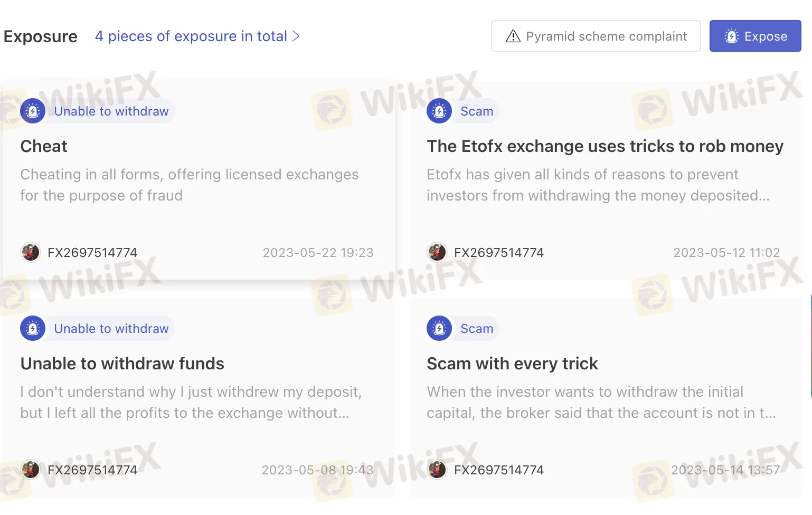Click the siren icon next to the Scam label
Image resolution: width=812 pixels, height=515 pixels.
tap(439, 111)
